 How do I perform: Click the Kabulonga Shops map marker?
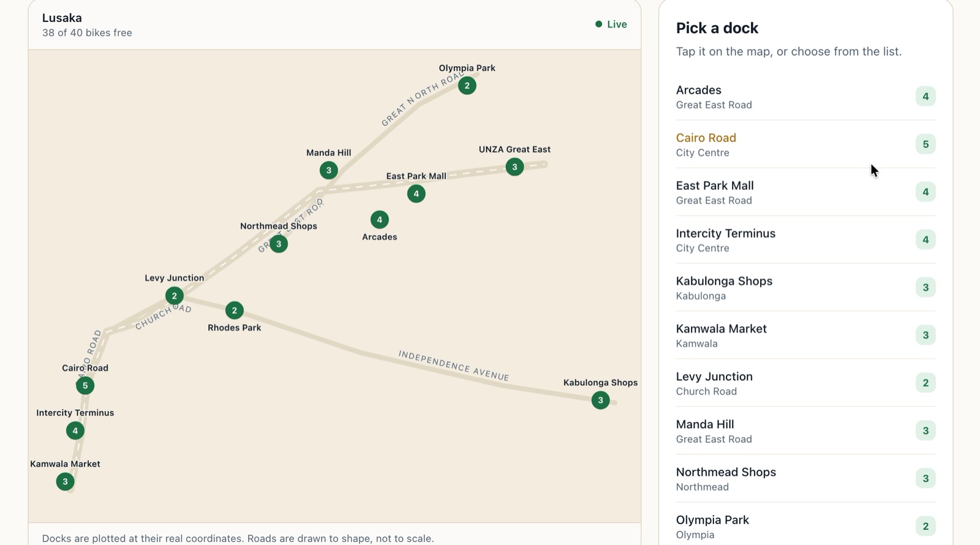[600, 400]
